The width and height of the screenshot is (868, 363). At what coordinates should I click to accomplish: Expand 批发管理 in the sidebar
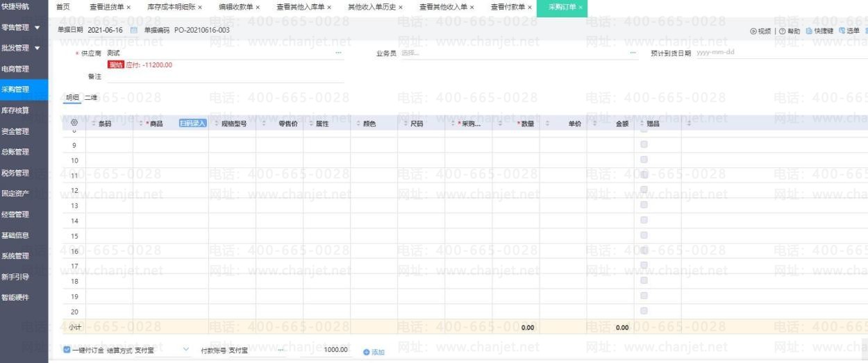(36, 48)
